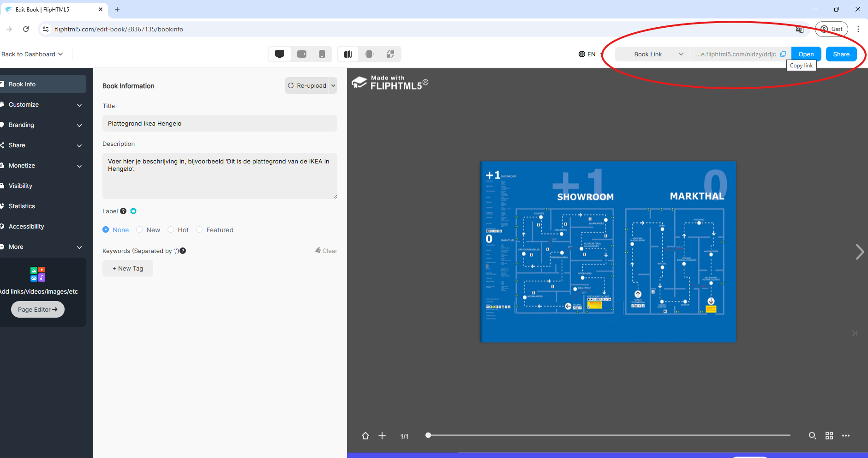Expand the Re-upload dropdown arrow
The width and height of the screenshot is (868, 458).
pyautogui.click(x=333, y=85)
